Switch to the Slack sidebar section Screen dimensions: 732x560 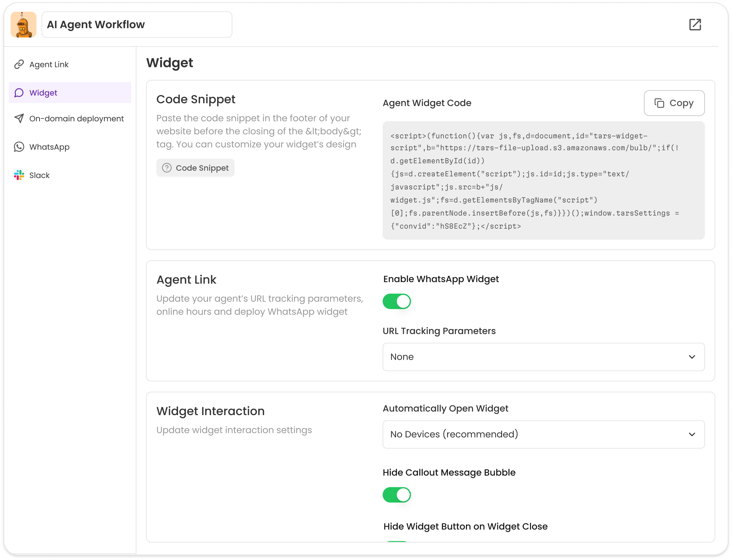[39, 175]
